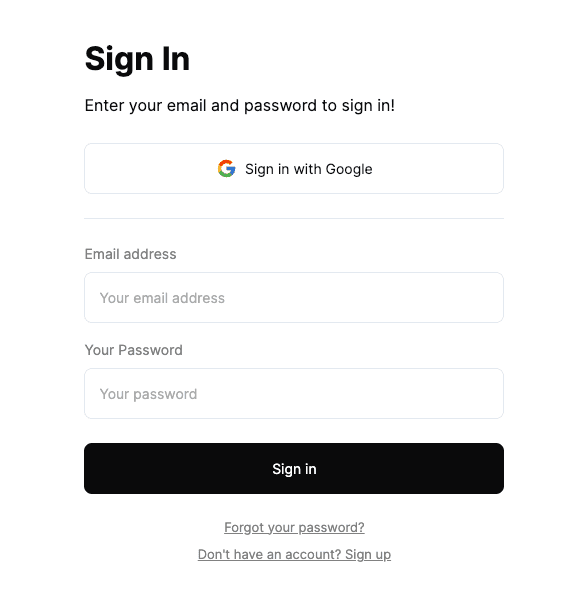Screen dimensions: 565x608
Task: Click the words Sign up in the bottom link
Action: point(368,554)
